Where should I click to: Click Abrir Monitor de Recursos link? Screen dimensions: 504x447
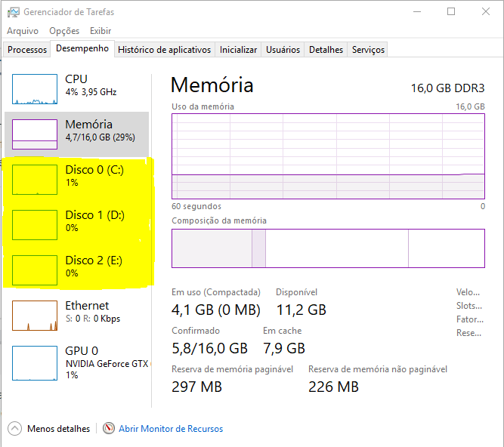(x=171, y=429)
